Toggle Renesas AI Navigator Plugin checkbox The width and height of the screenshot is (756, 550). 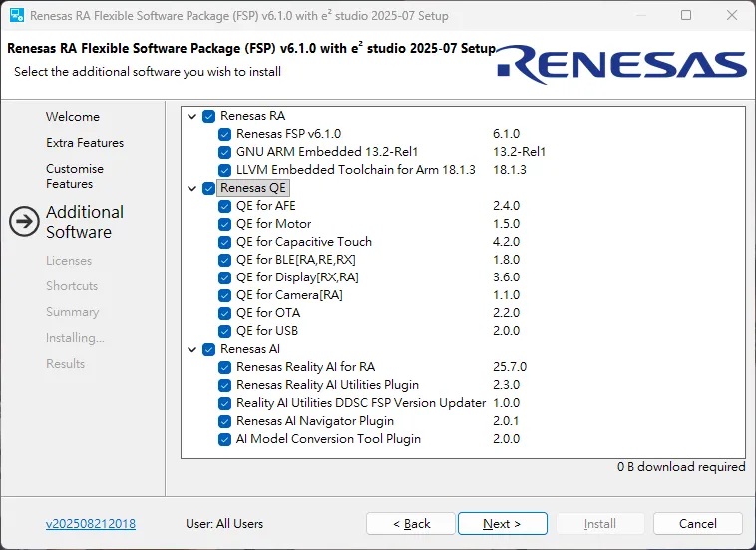pos(225,421)
